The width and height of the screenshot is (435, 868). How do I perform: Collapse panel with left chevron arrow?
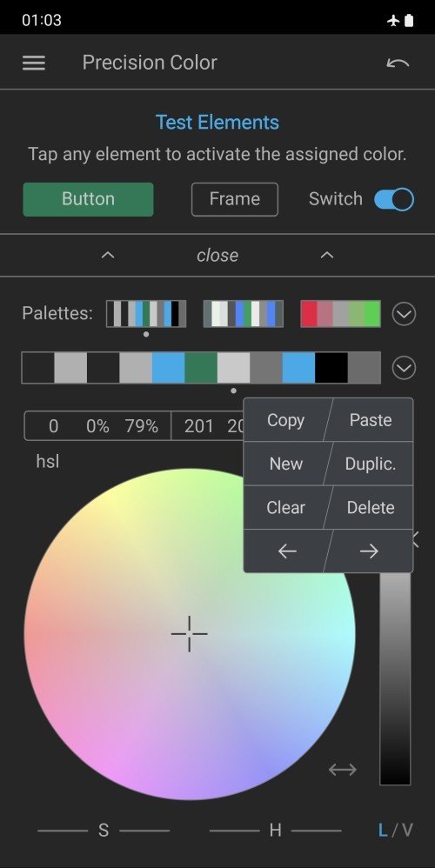(x=108, y=255)
